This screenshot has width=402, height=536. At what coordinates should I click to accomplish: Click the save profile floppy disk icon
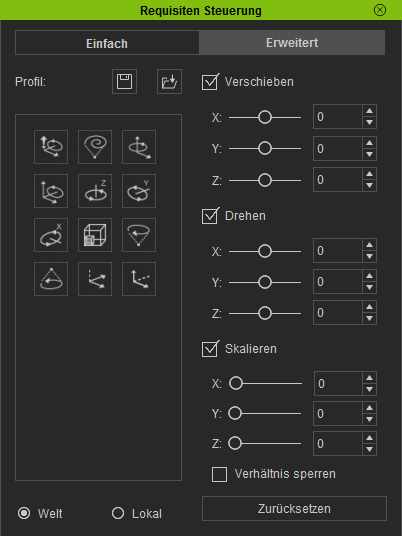tap(124, 82)
